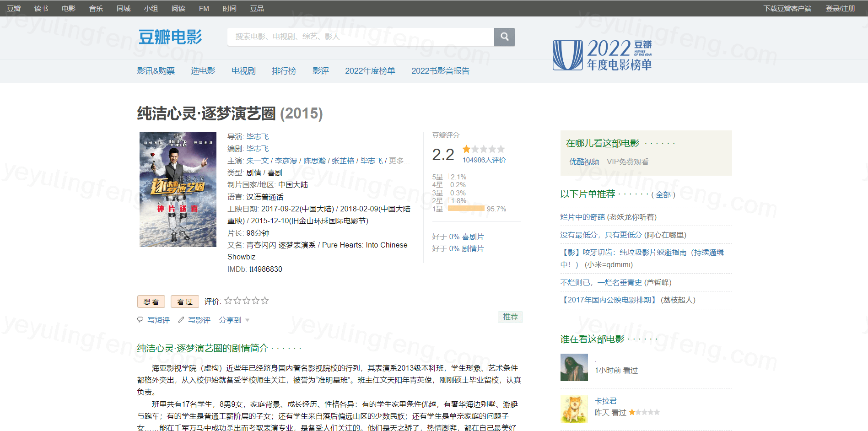Open actor 张芷榕 link
This screenshot has height=431, width=868.
point(343,161)
